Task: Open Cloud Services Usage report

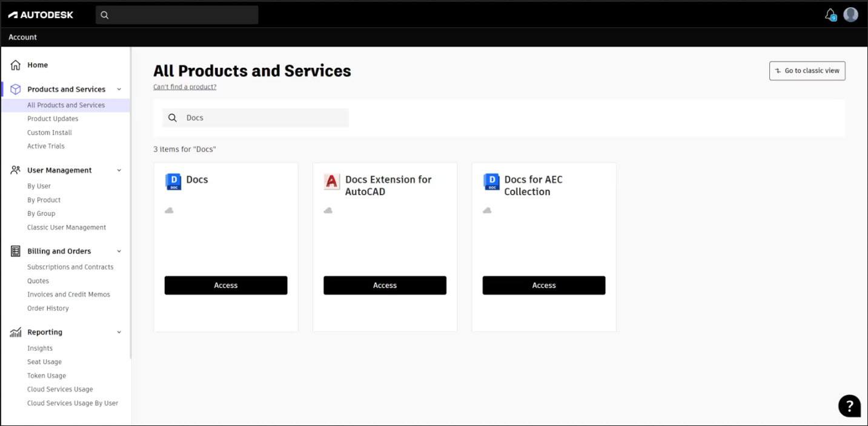Action: coord(60,390)
